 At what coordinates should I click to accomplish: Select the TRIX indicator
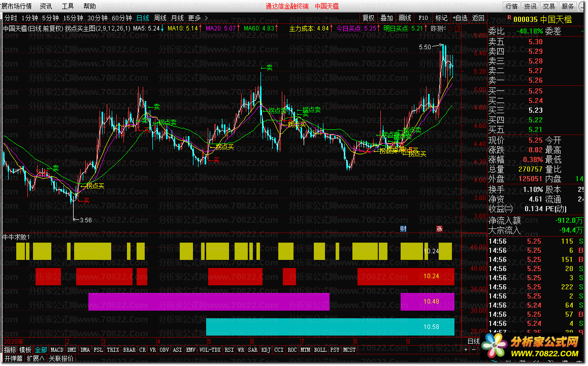tap(113, 350)
